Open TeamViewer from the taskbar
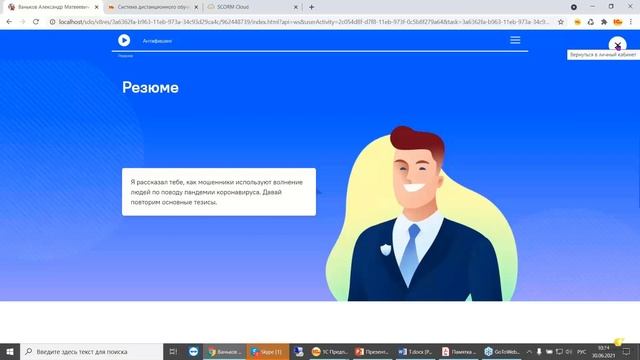The width and height of the screenshot is (640, 360). 193,351
